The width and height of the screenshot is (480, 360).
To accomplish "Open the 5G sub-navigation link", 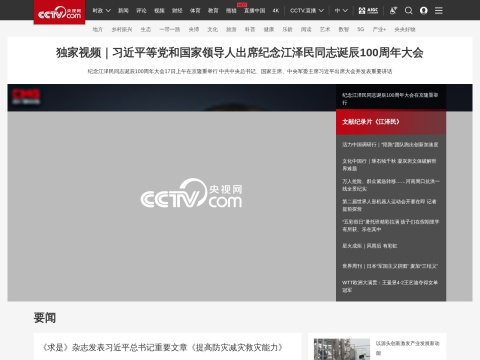I will coord(361,29).
